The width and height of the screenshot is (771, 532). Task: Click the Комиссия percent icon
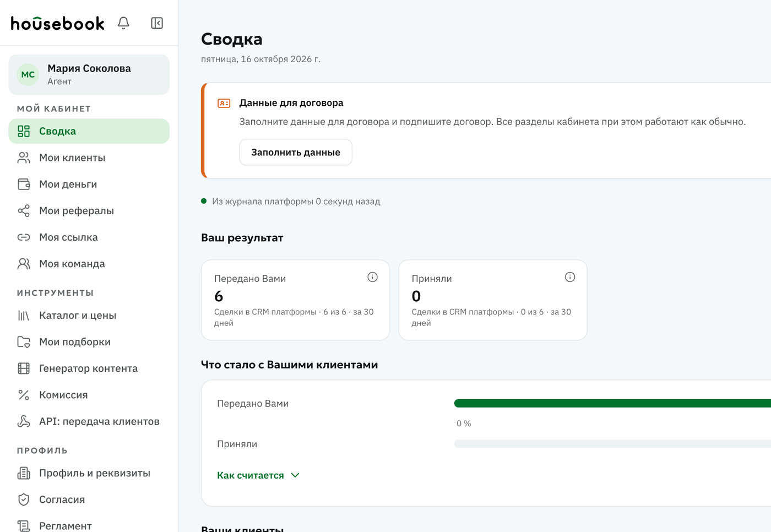tap(24, 394)
